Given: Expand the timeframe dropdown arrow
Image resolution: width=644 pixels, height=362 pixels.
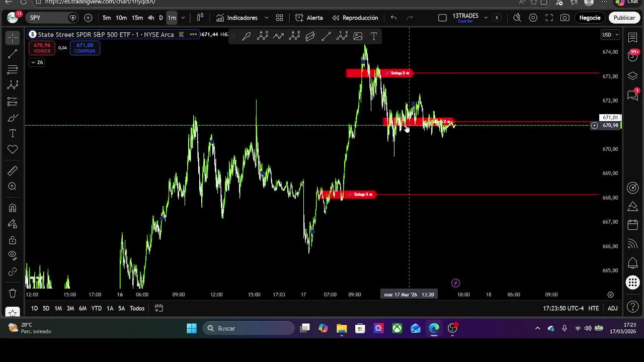Looking at the screenshot, I should pos(183,18).
